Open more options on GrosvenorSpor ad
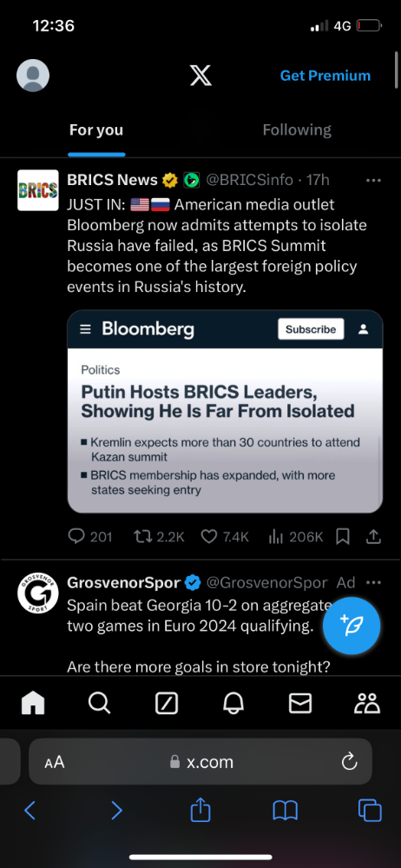 374,583
